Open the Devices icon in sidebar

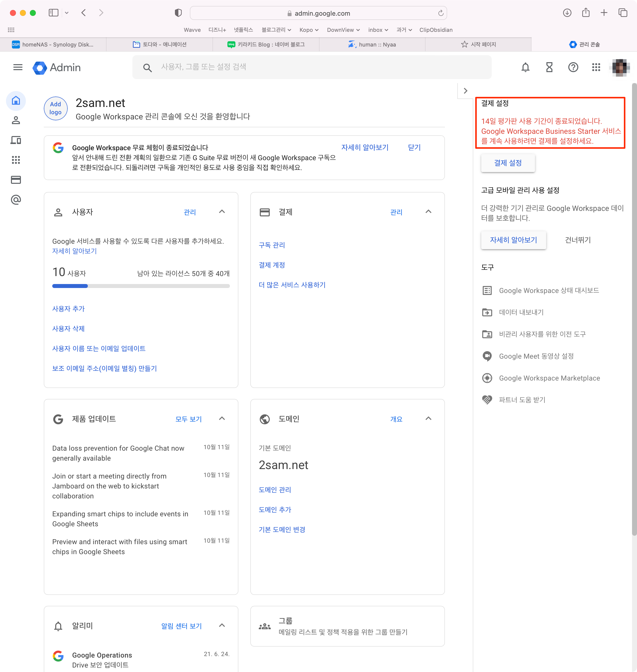pos(16,140)
